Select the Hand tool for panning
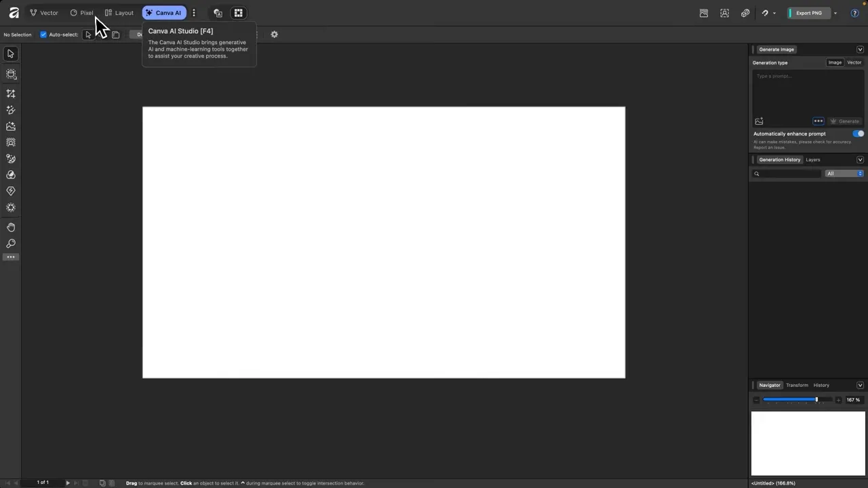Screen dimensions: 868x488 (x=10, y=227)
